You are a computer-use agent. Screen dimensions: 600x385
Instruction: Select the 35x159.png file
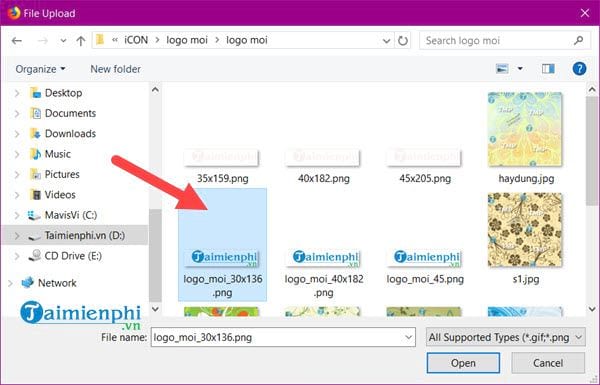coord(222,165)
